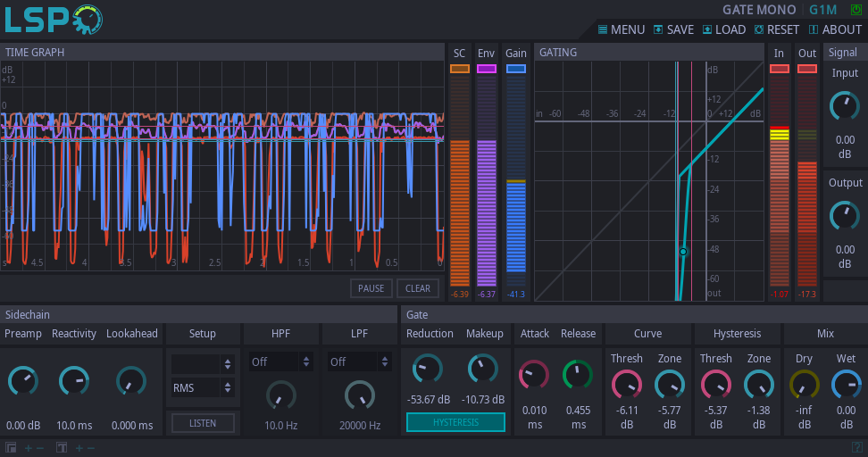This screenshot has height=457, width=868.
Task: Disable the HYSTERESIS toggle
Action: (x=455, y=422)
